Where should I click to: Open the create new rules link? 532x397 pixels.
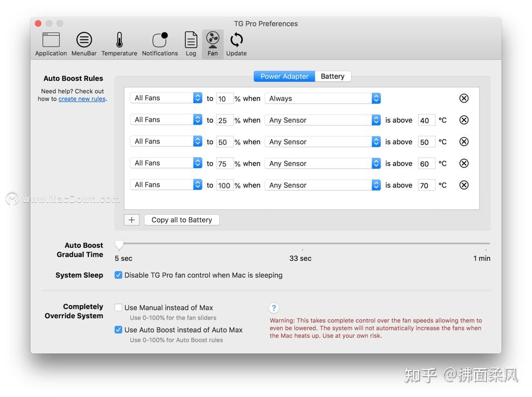[82, 99]
